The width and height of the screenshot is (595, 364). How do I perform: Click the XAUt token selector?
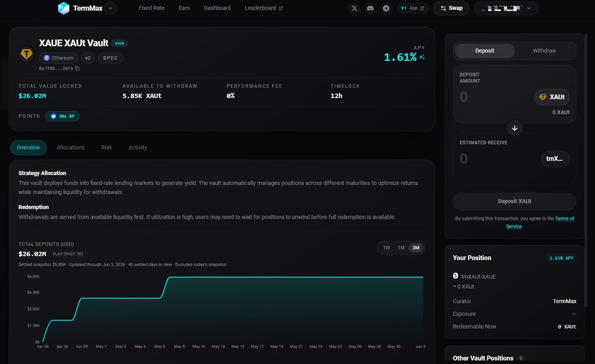pos(552,97)
